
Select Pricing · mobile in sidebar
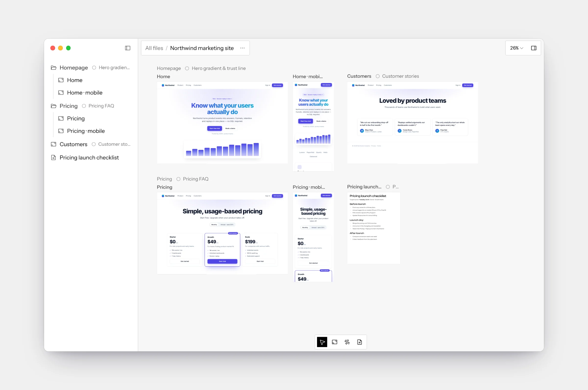coord(86,131)
